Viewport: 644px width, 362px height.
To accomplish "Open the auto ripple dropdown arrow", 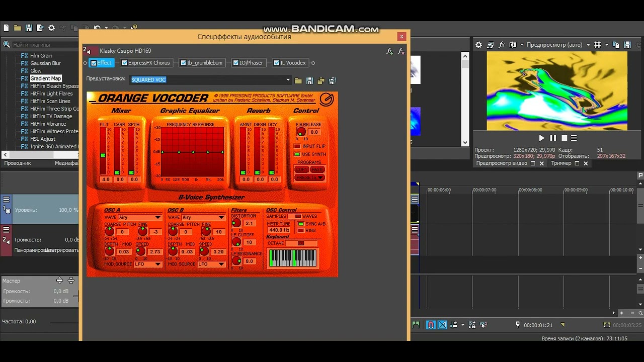I will (x=462, y=325).
